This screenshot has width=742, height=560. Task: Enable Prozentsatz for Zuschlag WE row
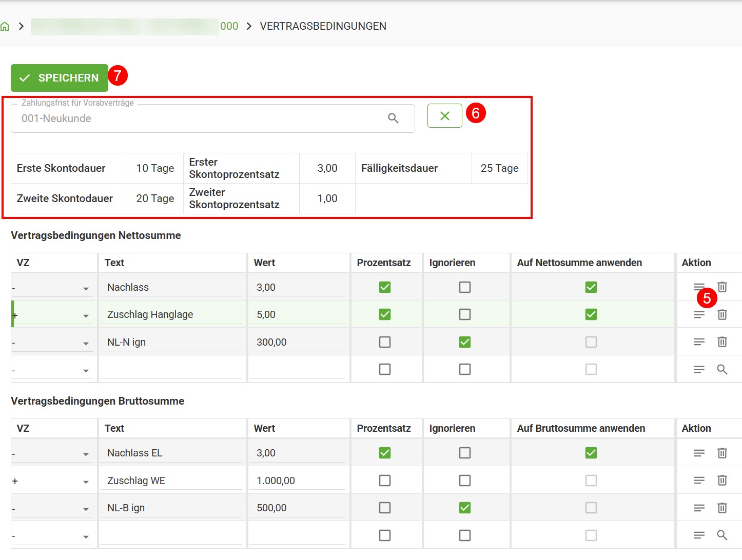(x=385, y=481)
